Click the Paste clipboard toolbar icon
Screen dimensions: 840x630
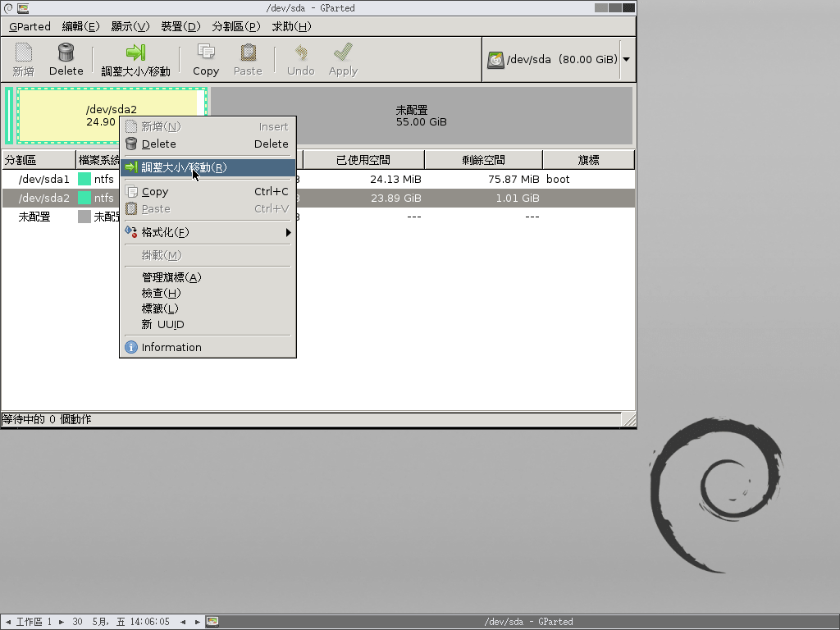[247, 53]
